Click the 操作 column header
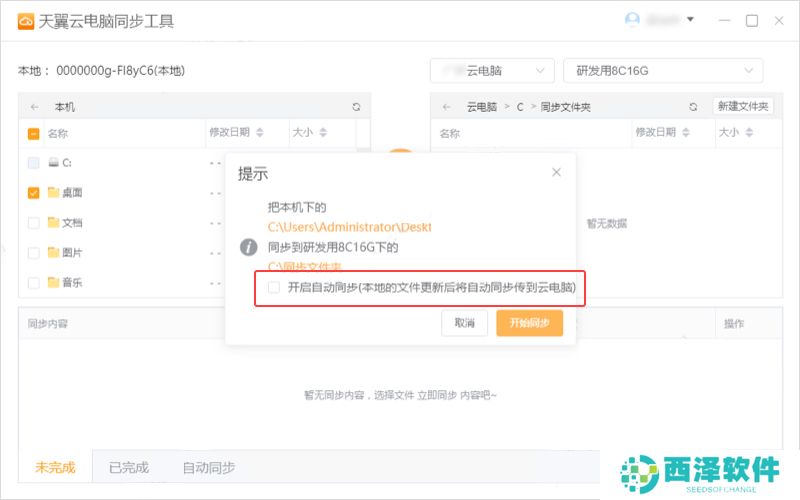 click(734, 323)
